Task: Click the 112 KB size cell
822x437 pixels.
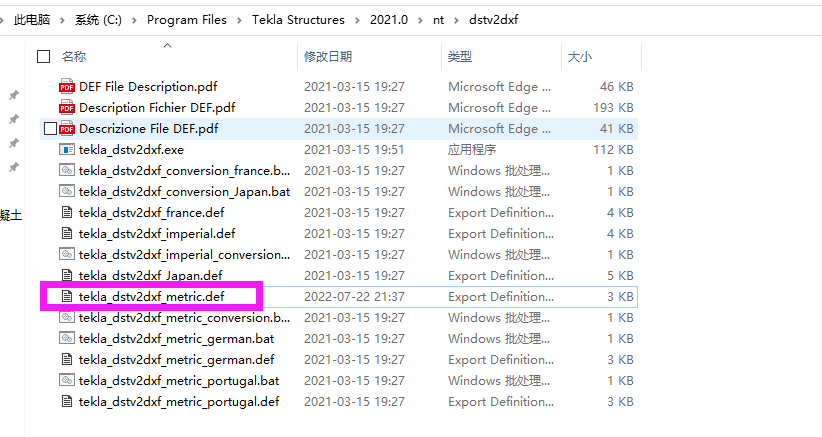Action: tap(613, 150)
